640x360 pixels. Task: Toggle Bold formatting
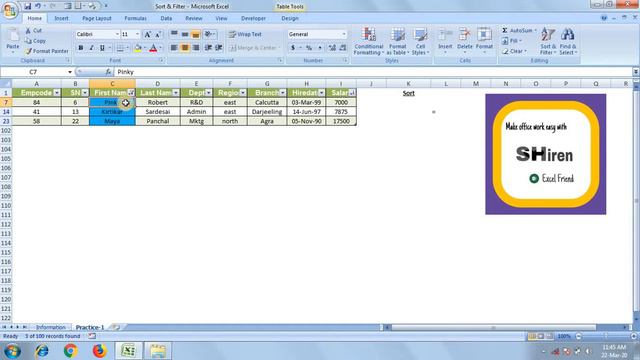pos(81,48)
